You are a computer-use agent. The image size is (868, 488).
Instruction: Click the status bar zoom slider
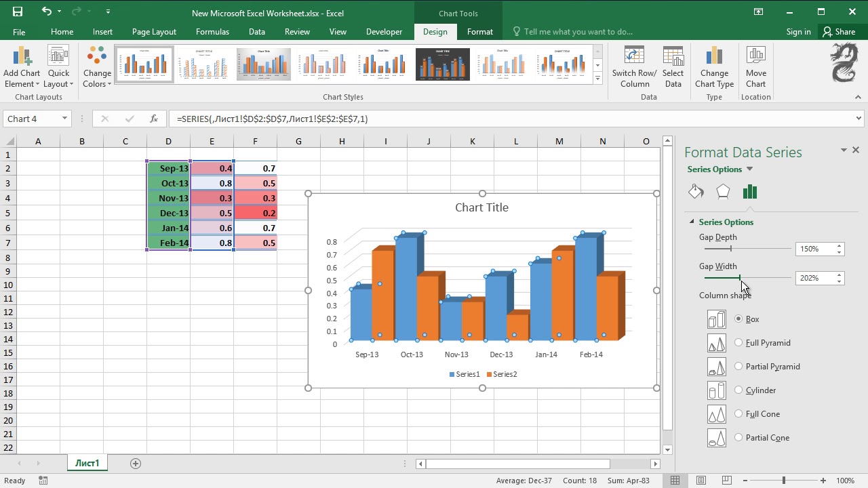pos(784,481)
